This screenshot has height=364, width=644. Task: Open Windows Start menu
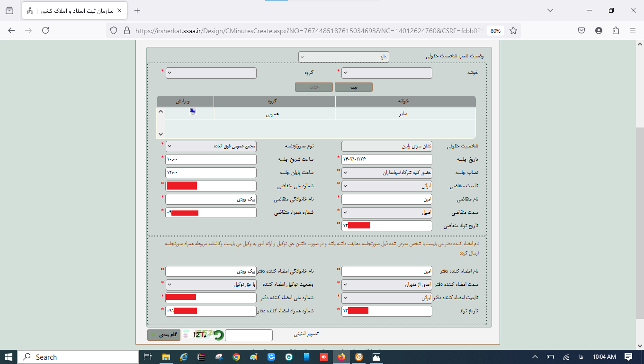(x=9, y=357)
